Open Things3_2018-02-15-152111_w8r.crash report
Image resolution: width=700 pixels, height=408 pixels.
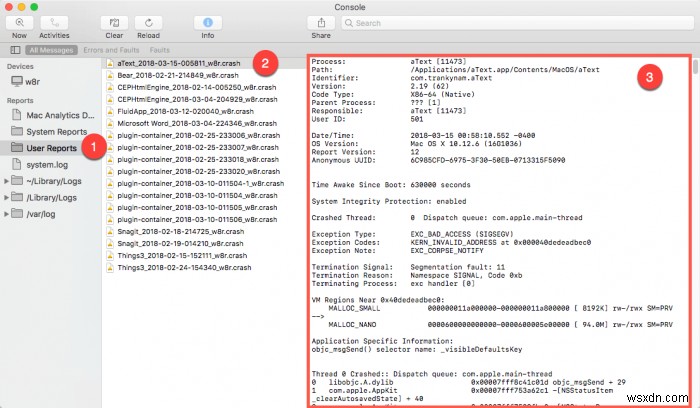pyautogui.click(x=182, y=256)
